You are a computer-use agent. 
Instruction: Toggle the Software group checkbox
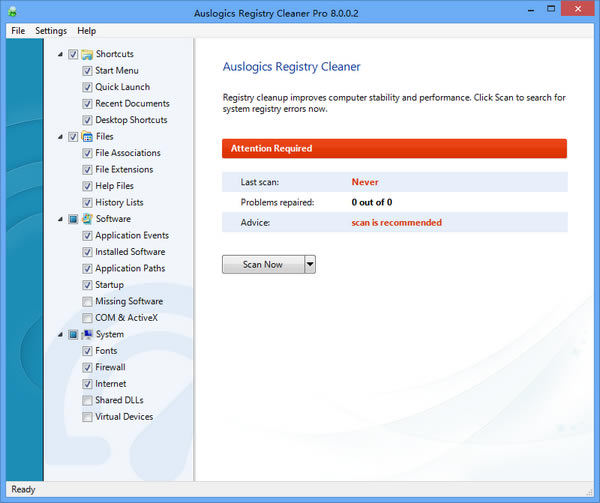pos(73,219)
